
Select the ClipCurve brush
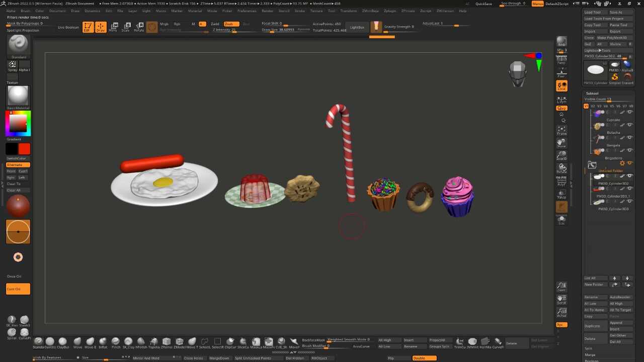pyautogui.click(x=230, y=343)
